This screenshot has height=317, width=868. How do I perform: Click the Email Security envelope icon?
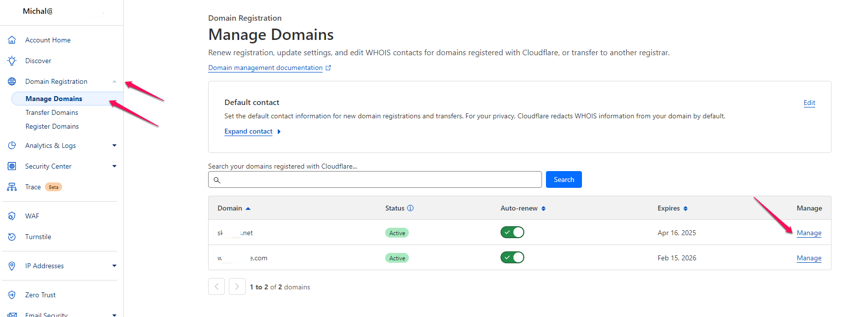(12, 315)
